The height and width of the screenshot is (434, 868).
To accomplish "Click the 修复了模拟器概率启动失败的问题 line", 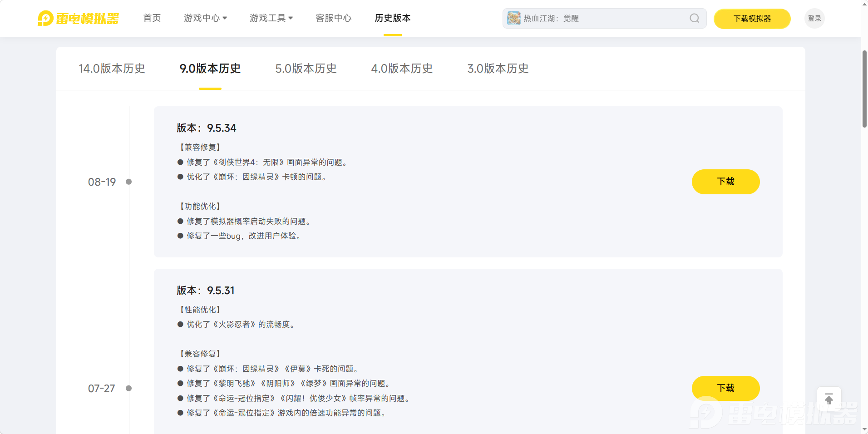I will (245, 221).
